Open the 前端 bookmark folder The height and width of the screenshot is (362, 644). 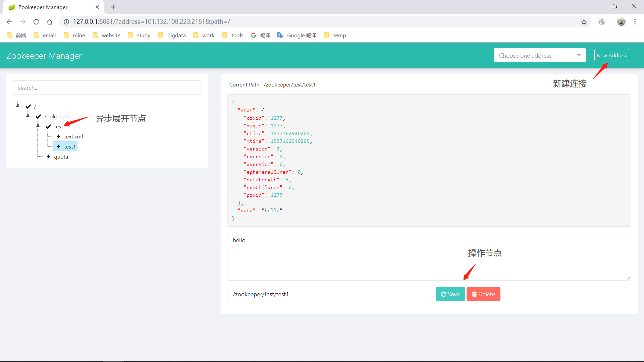pos(16,35)
